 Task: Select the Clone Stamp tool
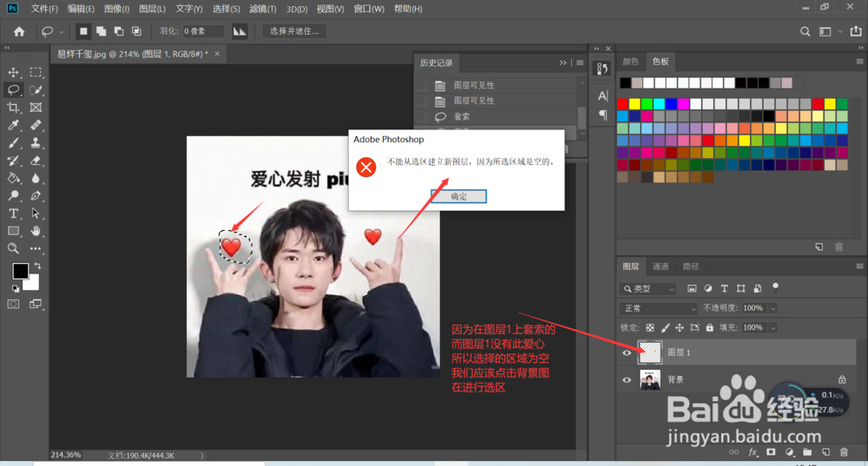pyautogui.click(x=36, y=143)
